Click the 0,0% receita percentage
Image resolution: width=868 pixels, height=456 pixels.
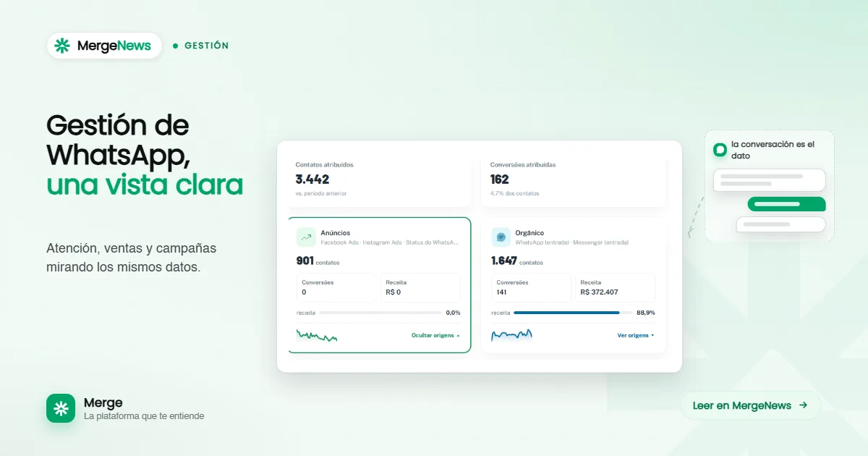[x=453, y=313]
